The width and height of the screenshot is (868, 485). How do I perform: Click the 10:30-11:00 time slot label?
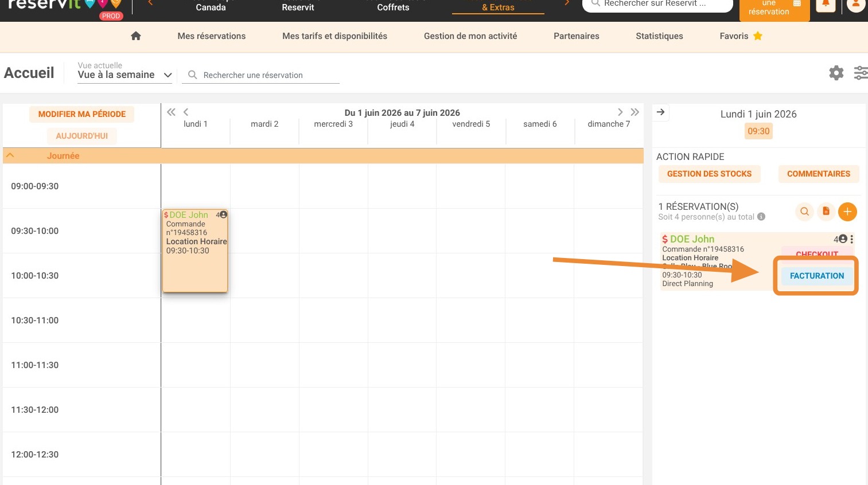tap(35, 320)
